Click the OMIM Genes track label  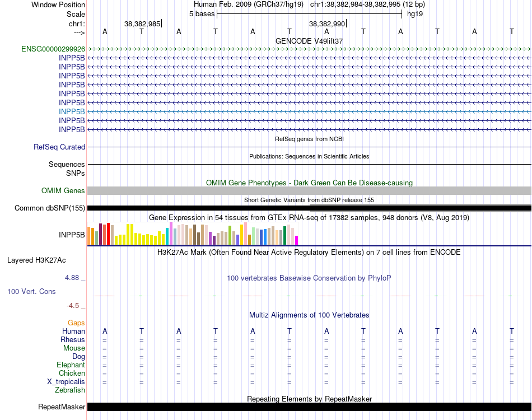coord(63,190)
